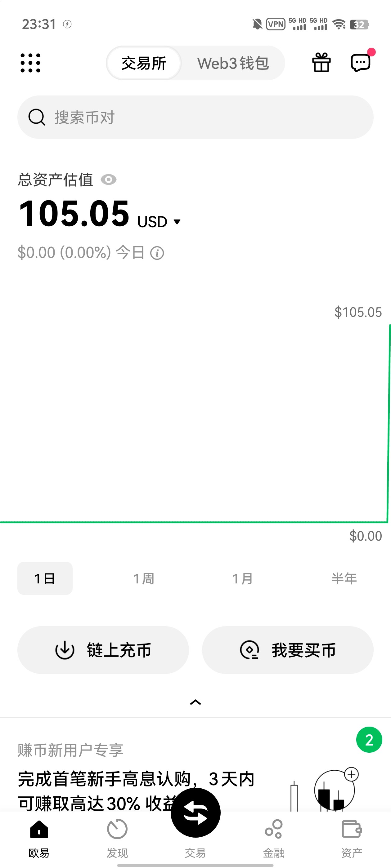
Task: Open the chat messages icon
Action: tap(361, 63)
